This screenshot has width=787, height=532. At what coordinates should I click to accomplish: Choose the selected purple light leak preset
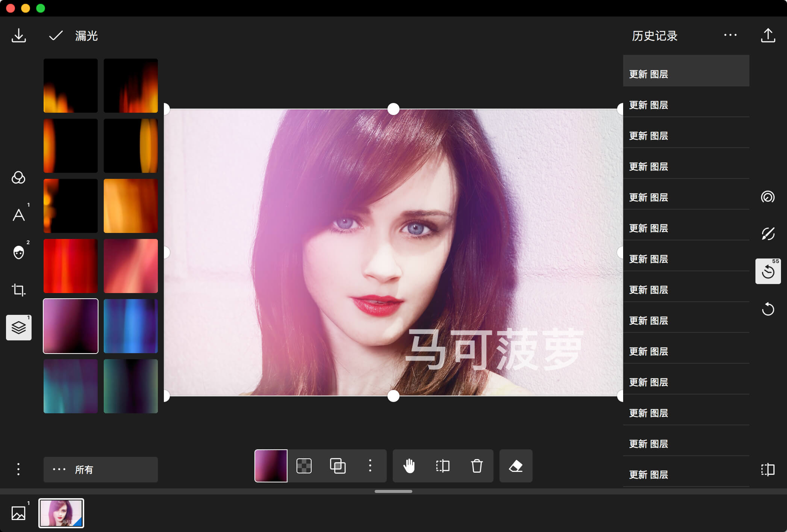[x=71, y=326]
